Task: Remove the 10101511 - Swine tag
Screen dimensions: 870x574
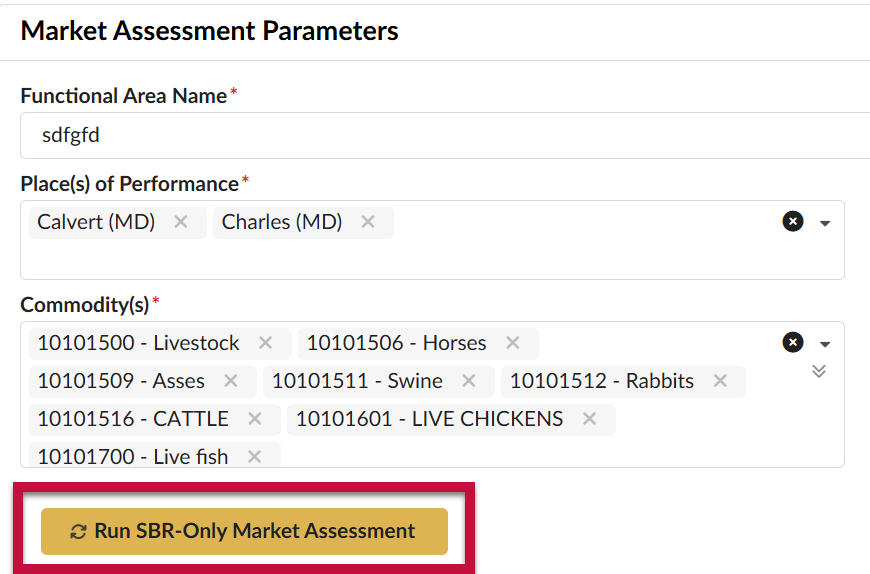Action: pos(468,381)
